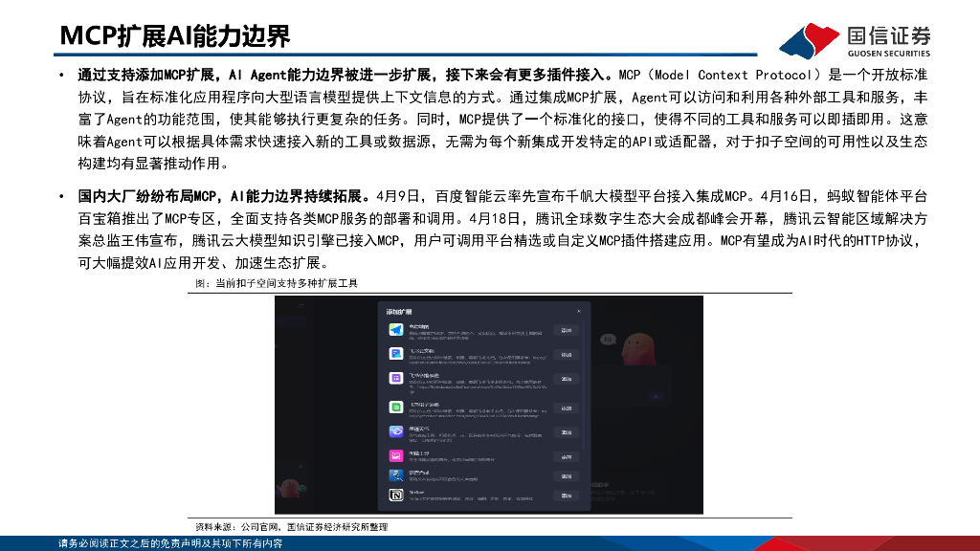Add the Notion extension
The image size is (980, 551).
567,496
